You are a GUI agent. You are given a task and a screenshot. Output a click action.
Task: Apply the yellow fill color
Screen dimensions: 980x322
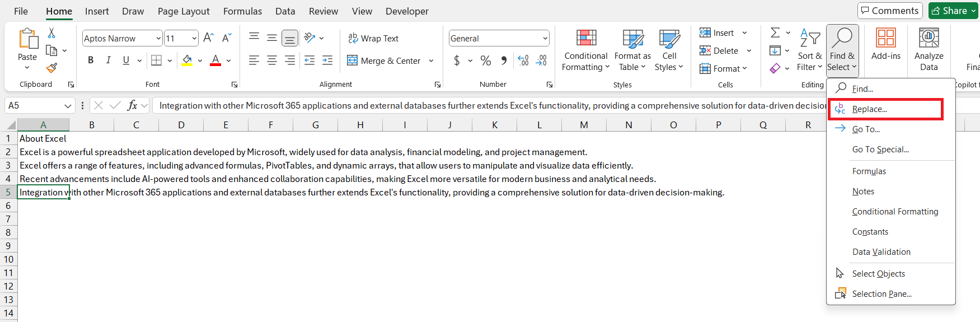(x=187, y=60)
